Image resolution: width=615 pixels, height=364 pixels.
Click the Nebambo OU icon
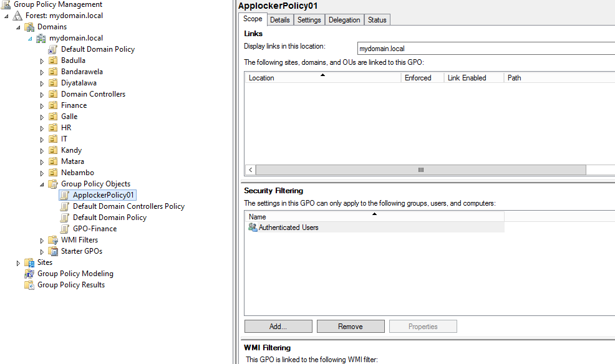[x=53, y=173]
